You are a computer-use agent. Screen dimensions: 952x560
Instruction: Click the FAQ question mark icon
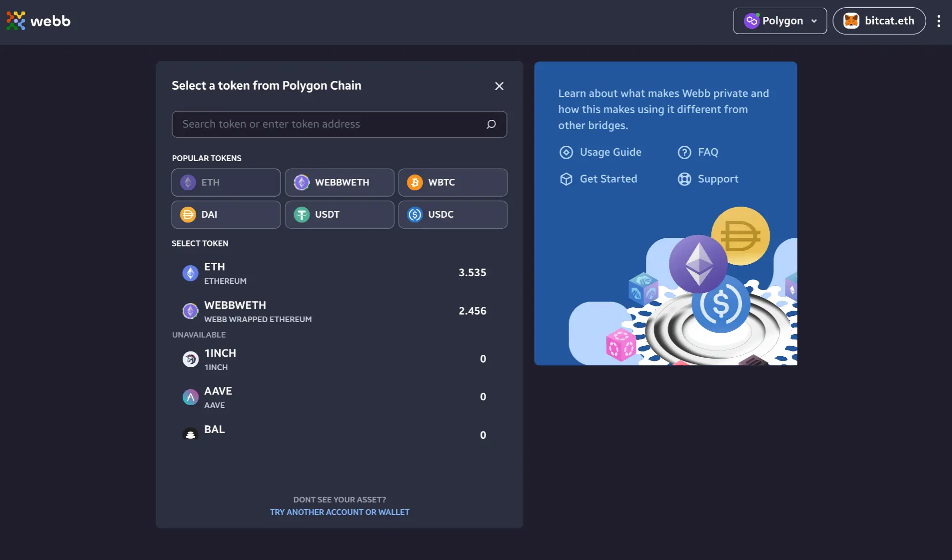click(x=684, y=152)
